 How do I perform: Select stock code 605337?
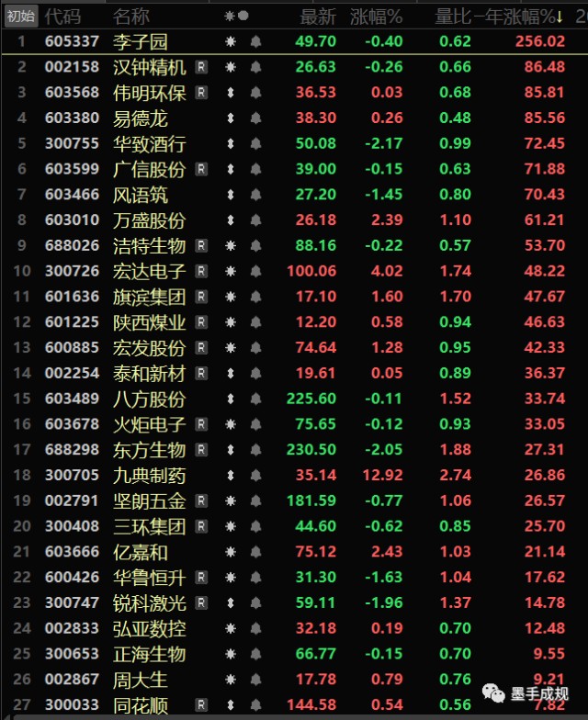(x=72, y=42)
